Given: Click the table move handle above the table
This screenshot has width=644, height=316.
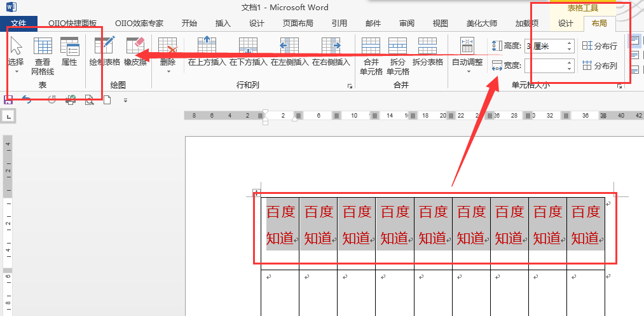Looking at the screenshot, I should pyautogui.click(x=256, y=192).
